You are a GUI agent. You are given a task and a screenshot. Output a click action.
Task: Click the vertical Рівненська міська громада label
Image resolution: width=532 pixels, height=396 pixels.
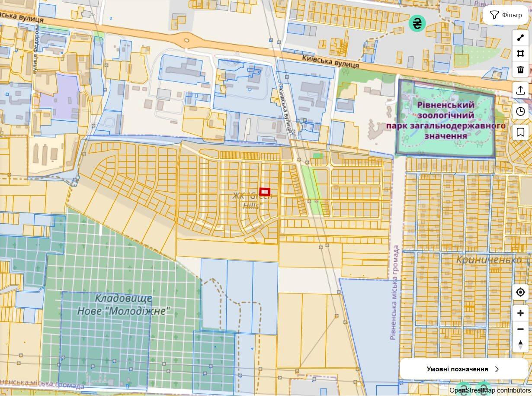[395, 293]
